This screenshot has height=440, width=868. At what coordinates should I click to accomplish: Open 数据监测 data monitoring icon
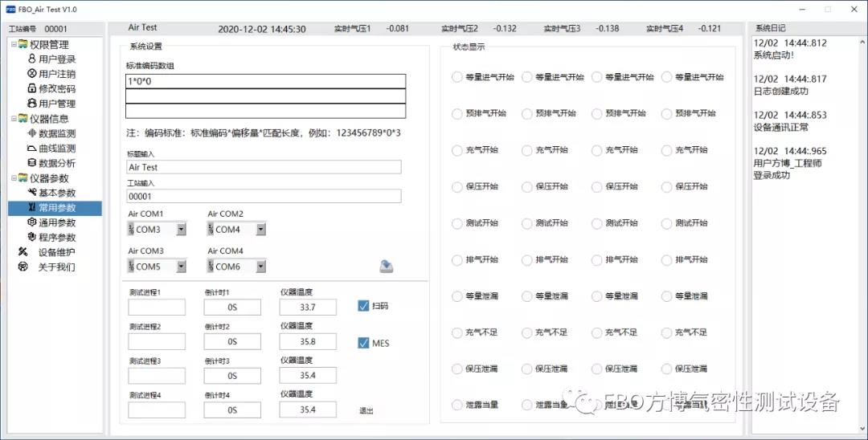point(32,133)
